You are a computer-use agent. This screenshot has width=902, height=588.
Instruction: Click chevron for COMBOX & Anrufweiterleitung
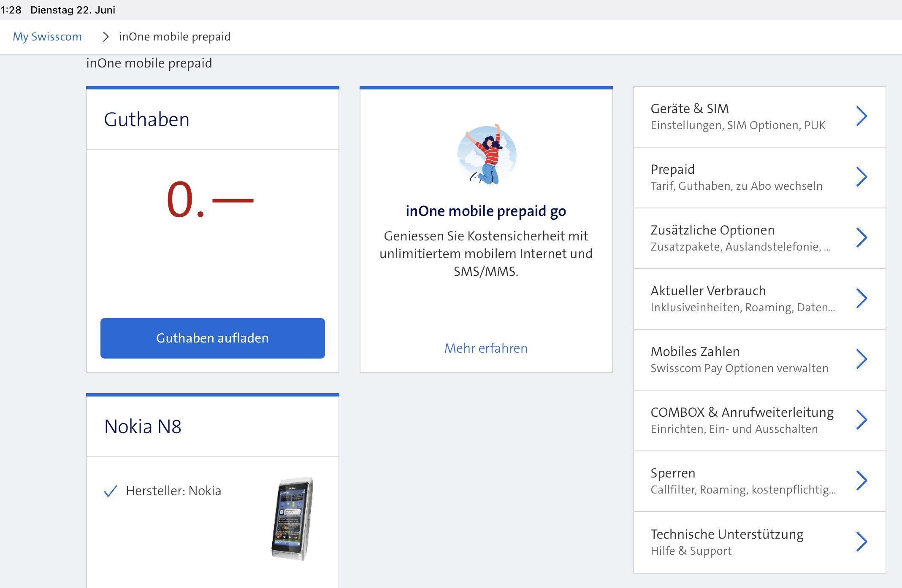(x=861, y=420)
